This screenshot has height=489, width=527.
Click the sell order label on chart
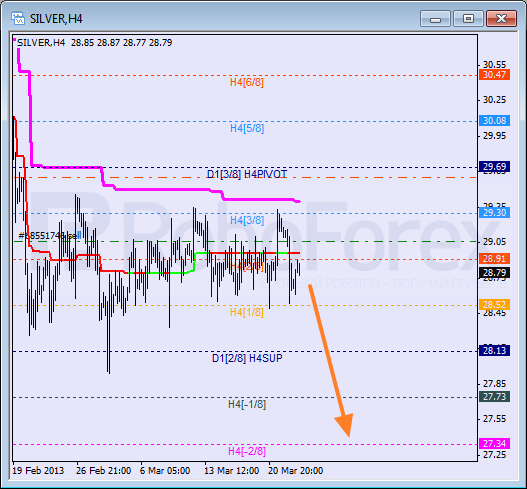coord(50,236)
